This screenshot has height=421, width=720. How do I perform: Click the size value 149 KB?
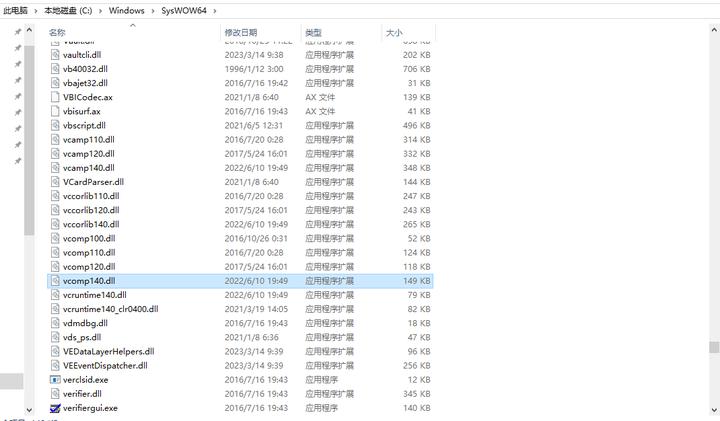click(x=416, y=281)
